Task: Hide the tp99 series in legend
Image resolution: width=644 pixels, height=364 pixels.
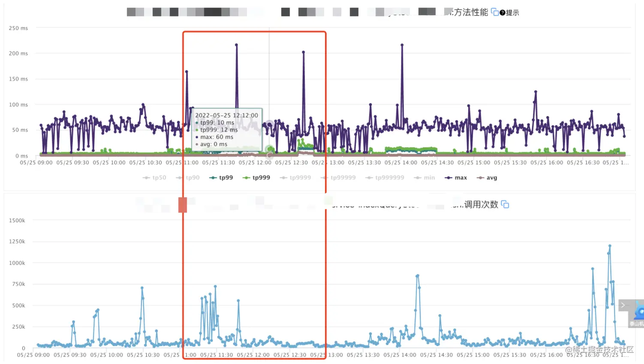Action: point(221,177)
